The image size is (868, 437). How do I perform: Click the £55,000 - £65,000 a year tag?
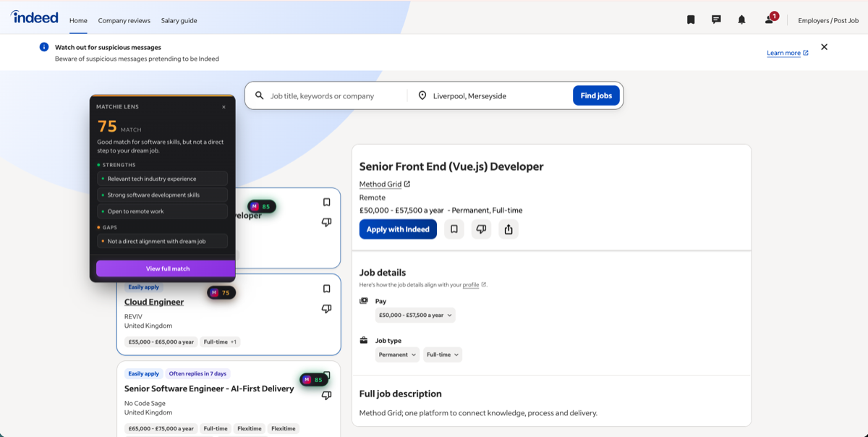[161, 341]
